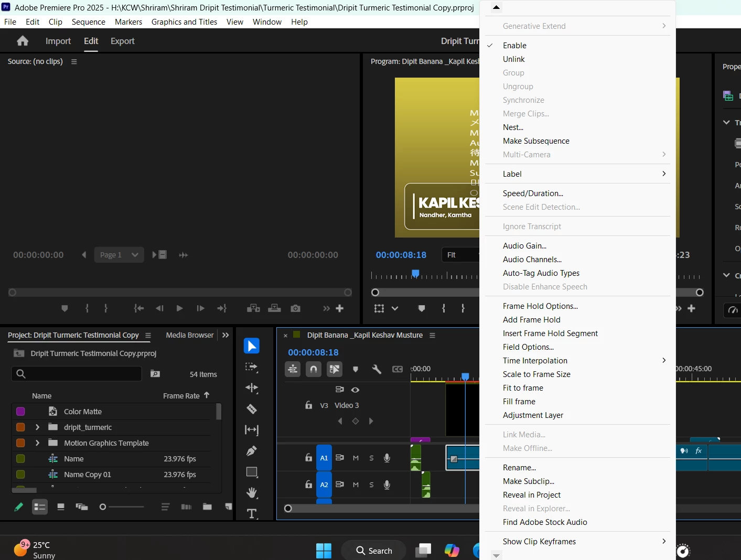The height and width of the screenshot is (560, 741).
Task: Toggle V3 track output eye
Action: (x=355, y=390)
